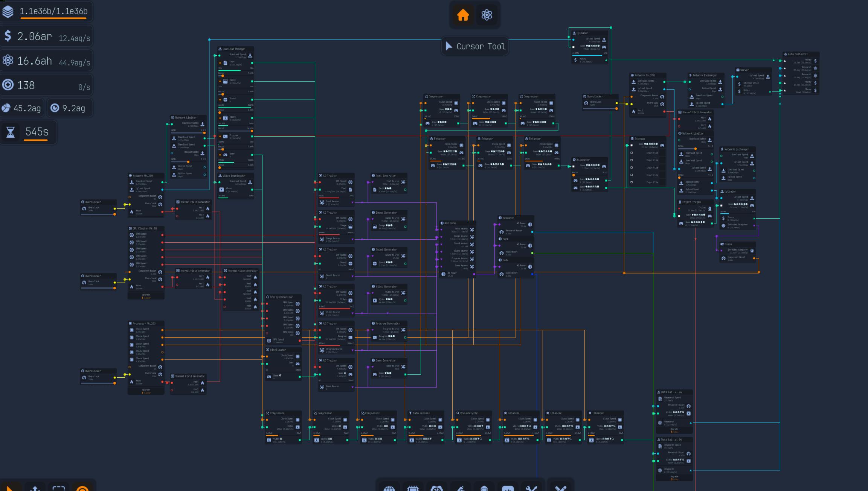The height and width of the screenshot is (491, 868).
Task: Click Storage's second Input File socket
Action: point(632,160)
